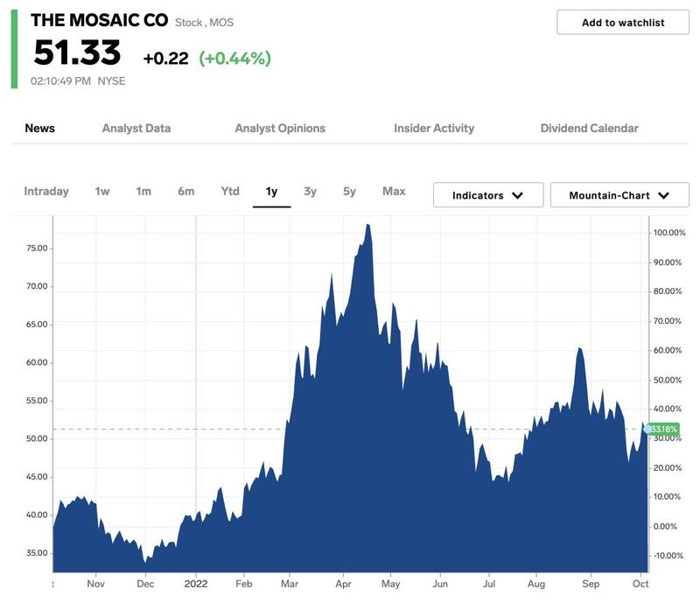700x610 pixels.
Task: Click the 45.00 price axis label
Action: 37,476
